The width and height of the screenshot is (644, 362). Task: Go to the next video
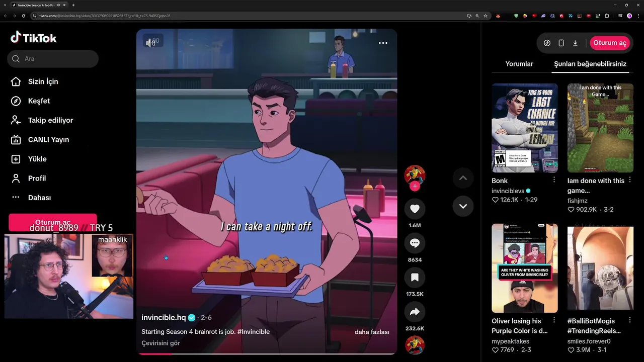(x=463, y=206)
